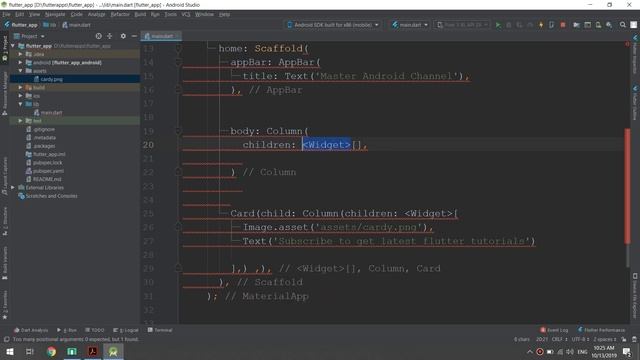The width and height of the screenshot is (640, 360).
Task: Run the app with green play button
Action: coord(498,25)
